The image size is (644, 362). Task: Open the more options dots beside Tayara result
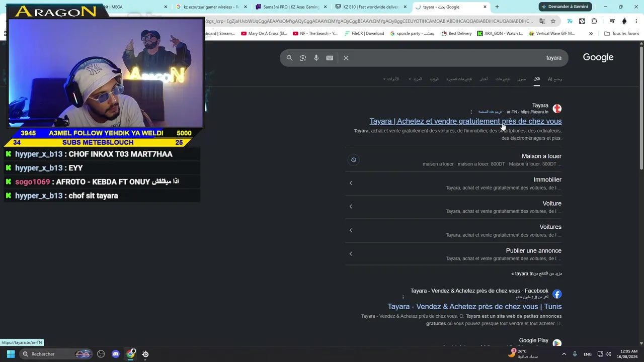tap(471, 112)
